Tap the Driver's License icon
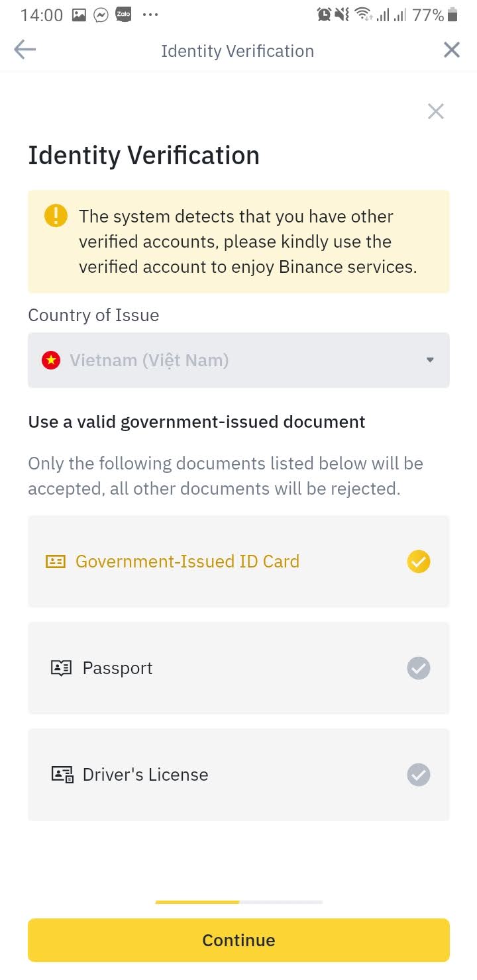The image size is (477, 980). pyautogui.click(x=62, y=775)
